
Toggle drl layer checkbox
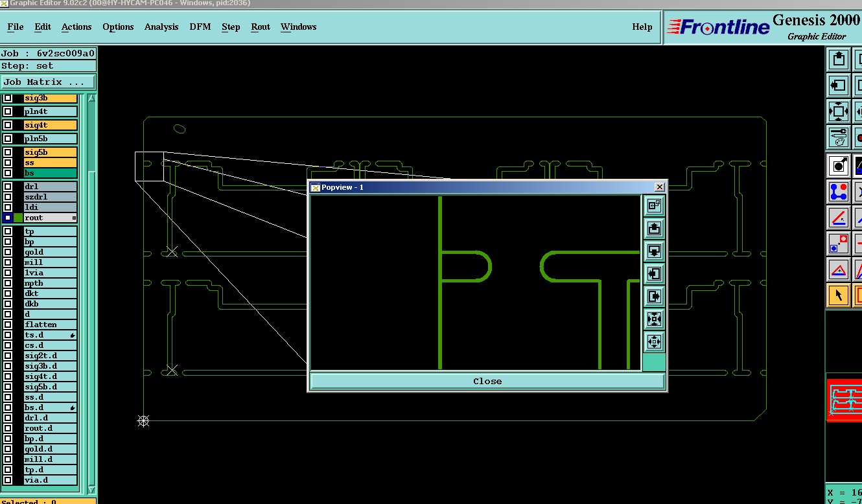click(8, 187)
